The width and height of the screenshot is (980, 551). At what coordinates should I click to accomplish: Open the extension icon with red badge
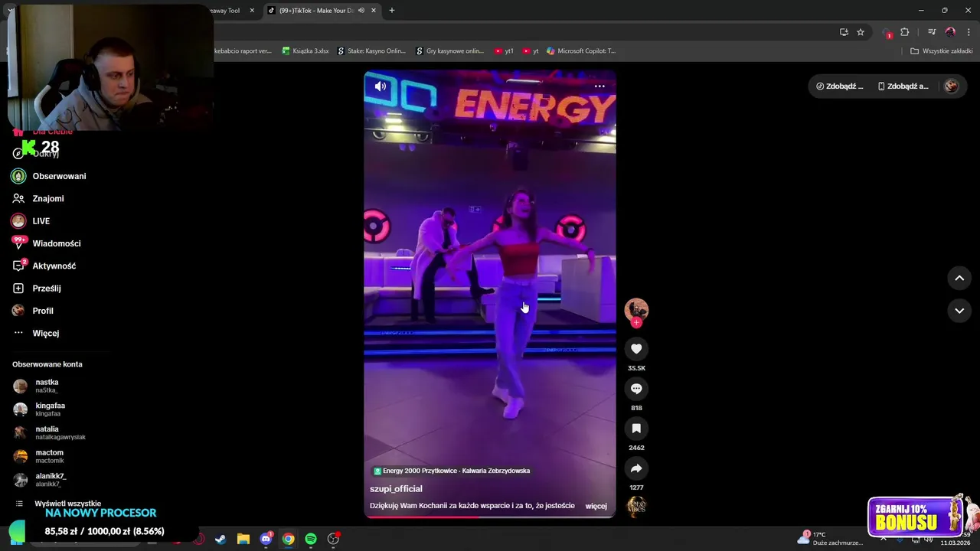[887, 32]
